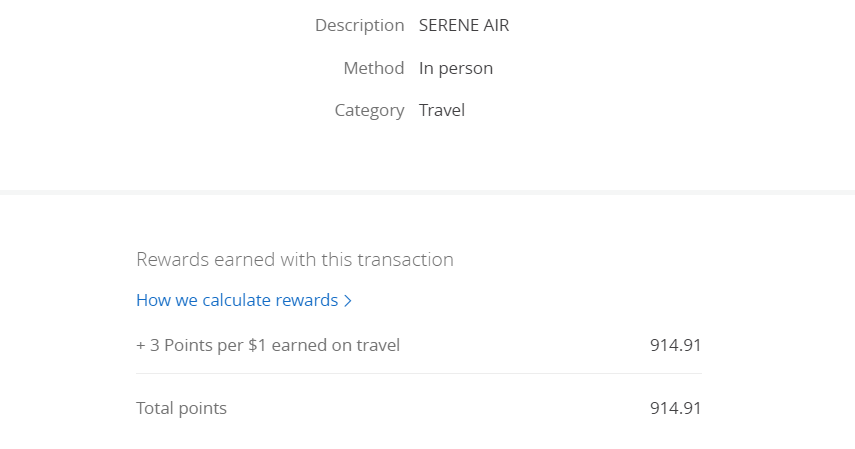Click the 914.91 total points value
This screenshot has height=449, width=855.
click(675, 408)
